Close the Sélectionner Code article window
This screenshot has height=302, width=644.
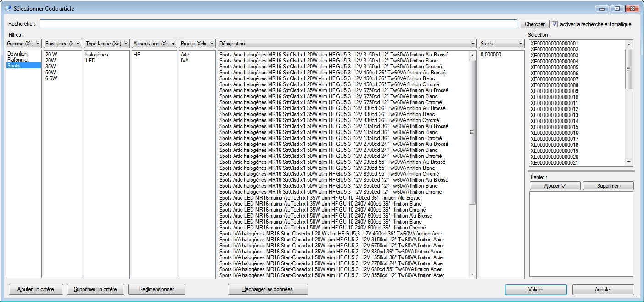click(x=631, y=8)
